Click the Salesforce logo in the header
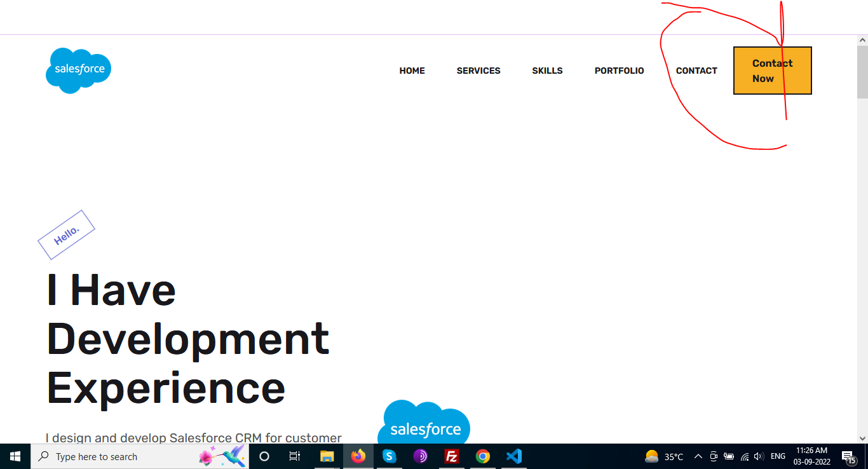868x469 pixels. click(x=79, y=71)
